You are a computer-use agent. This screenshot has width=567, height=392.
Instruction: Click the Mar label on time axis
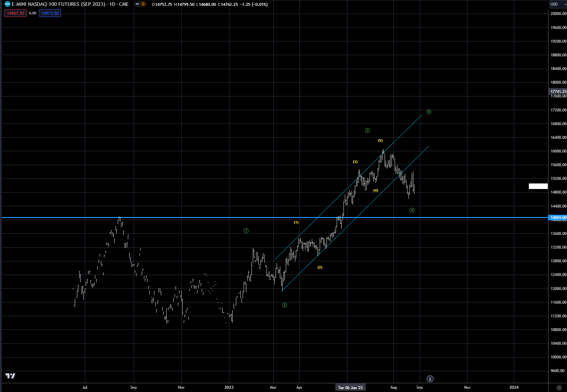pos(273,387)
